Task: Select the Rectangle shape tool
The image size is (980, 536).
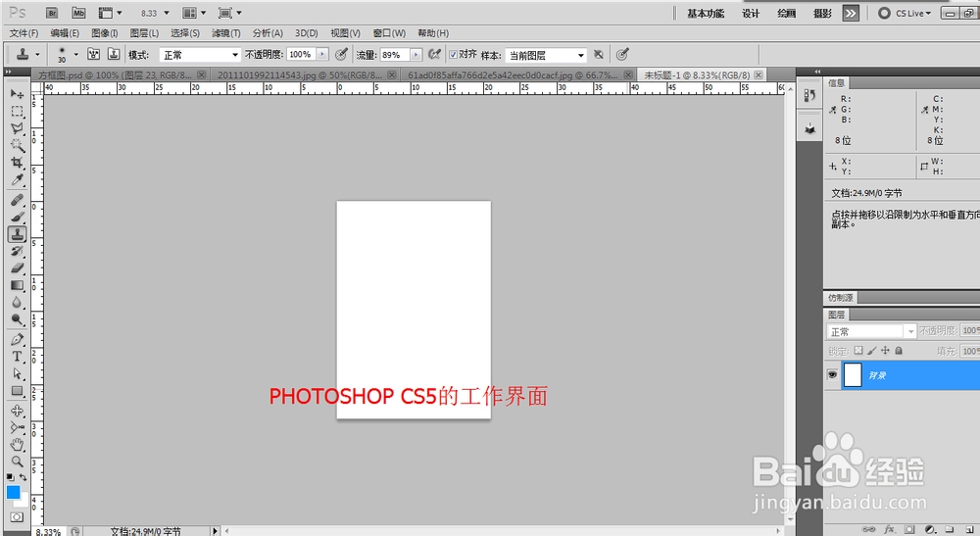Action: coord(17,391)
